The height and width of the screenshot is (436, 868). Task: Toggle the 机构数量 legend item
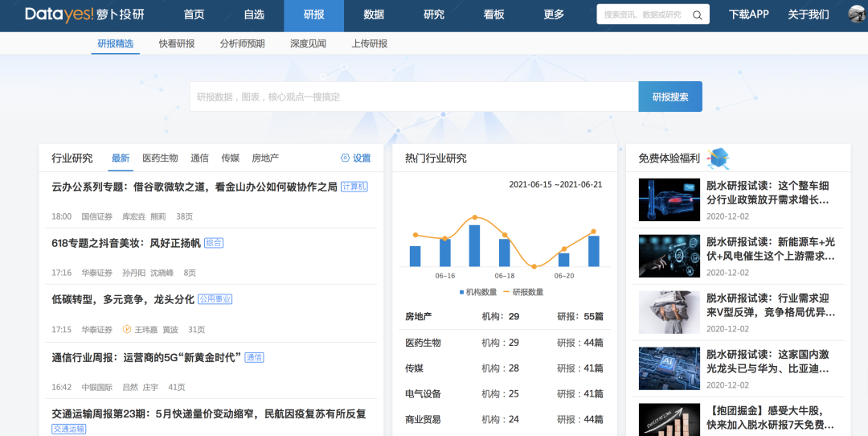coord(478,292)
